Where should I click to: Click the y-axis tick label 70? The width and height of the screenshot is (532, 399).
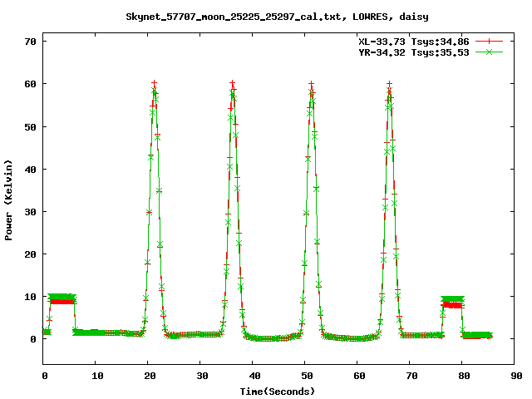click(x=30, y=42)
